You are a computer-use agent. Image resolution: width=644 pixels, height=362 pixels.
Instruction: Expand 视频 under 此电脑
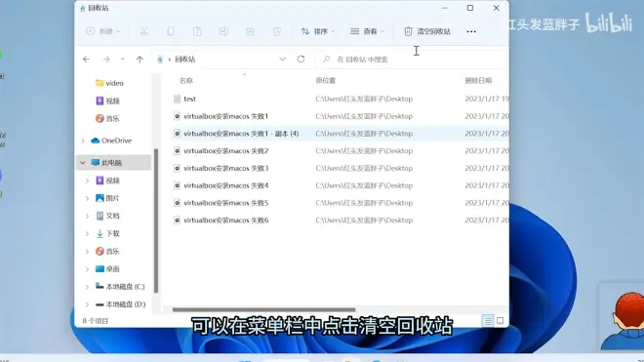click(x=87, y=181)
